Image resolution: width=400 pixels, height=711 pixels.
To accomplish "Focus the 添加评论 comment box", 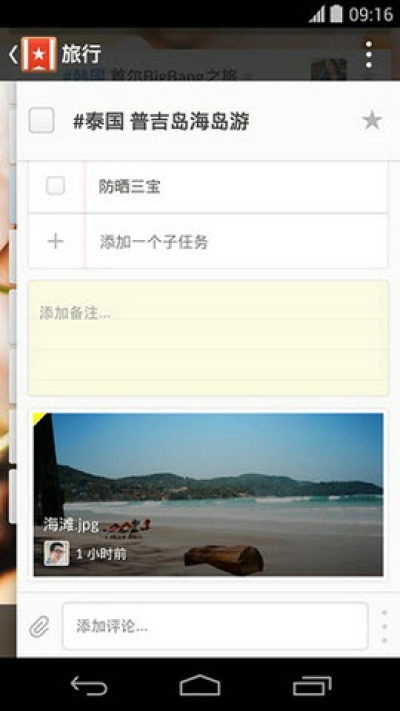I will pos(215,626).
